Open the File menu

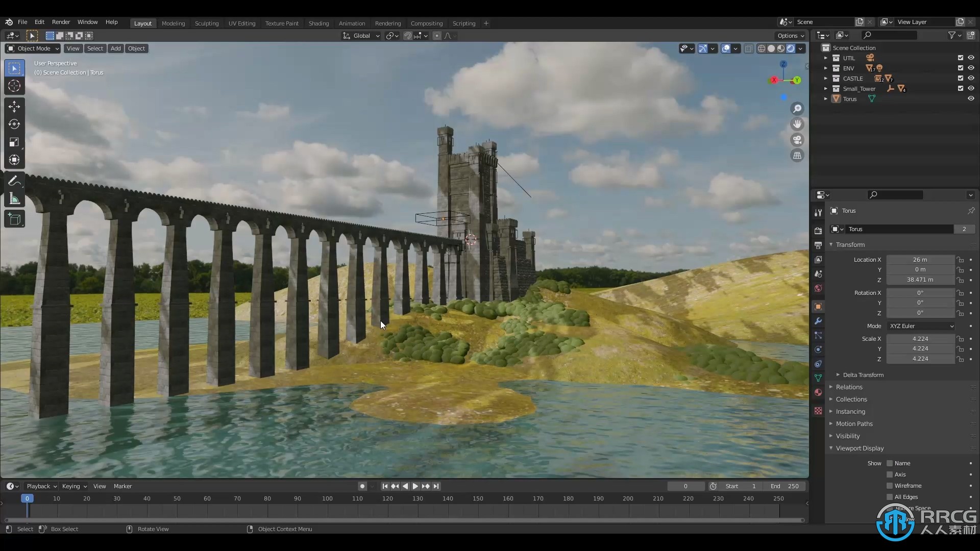(22, 22)
